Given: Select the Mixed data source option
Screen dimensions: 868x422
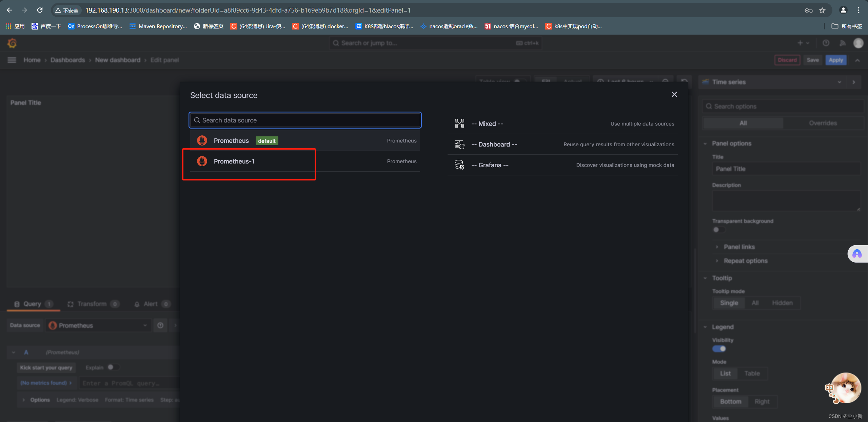Looking at the screenshot, I should (563, 124).
